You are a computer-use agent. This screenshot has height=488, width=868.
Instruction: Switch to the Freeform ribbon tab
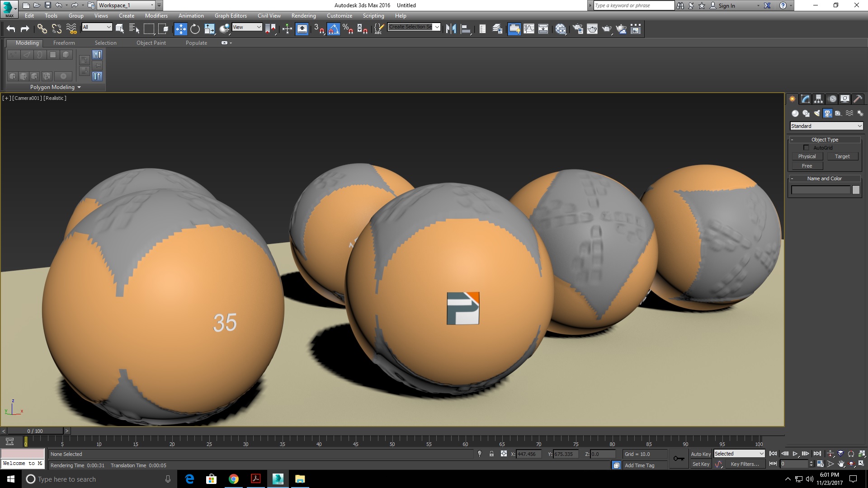coord(64,43)
